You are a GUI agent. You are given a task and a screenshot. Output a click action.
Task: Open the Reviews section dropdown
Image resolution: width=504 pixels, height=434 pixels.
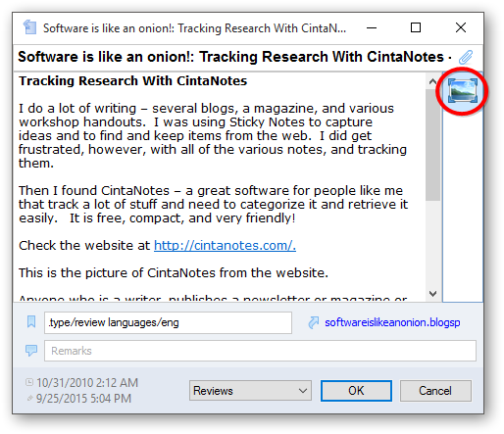pos(250,391)
